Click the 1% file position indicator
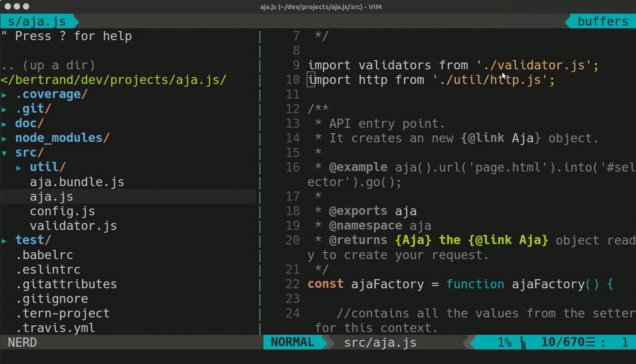636x364 pixels. coord(505,343)
